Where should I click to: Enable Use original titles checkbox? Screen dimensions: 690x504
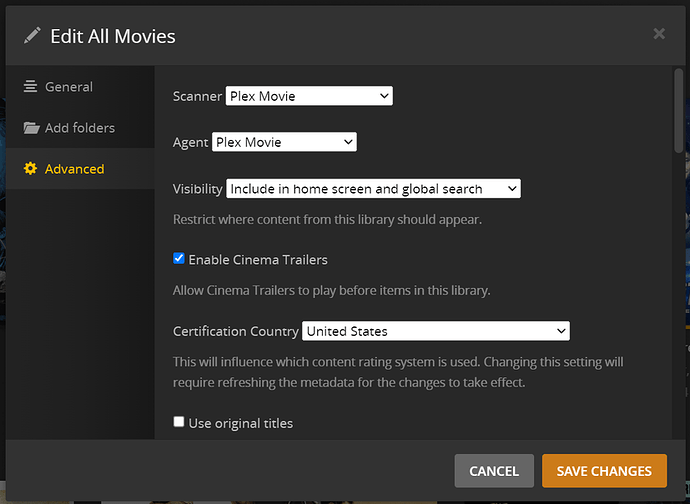[179, 422]
